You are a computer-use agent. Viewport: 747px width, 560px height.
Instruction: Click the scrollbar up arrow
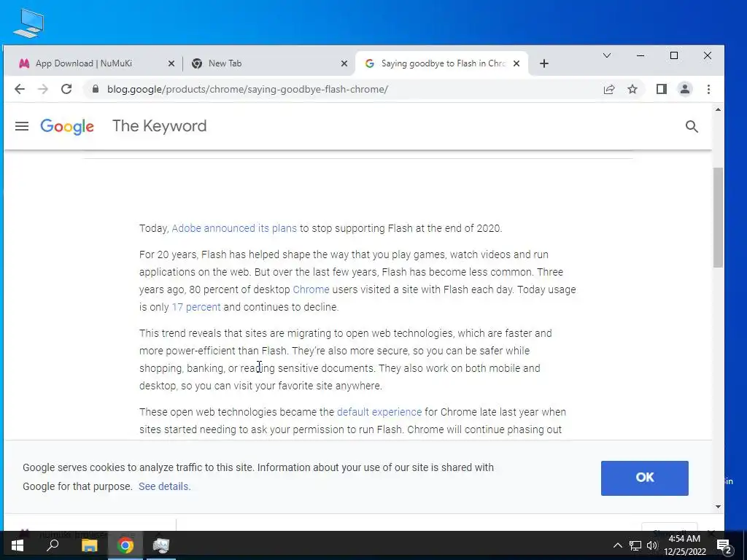tap(718, 109)
